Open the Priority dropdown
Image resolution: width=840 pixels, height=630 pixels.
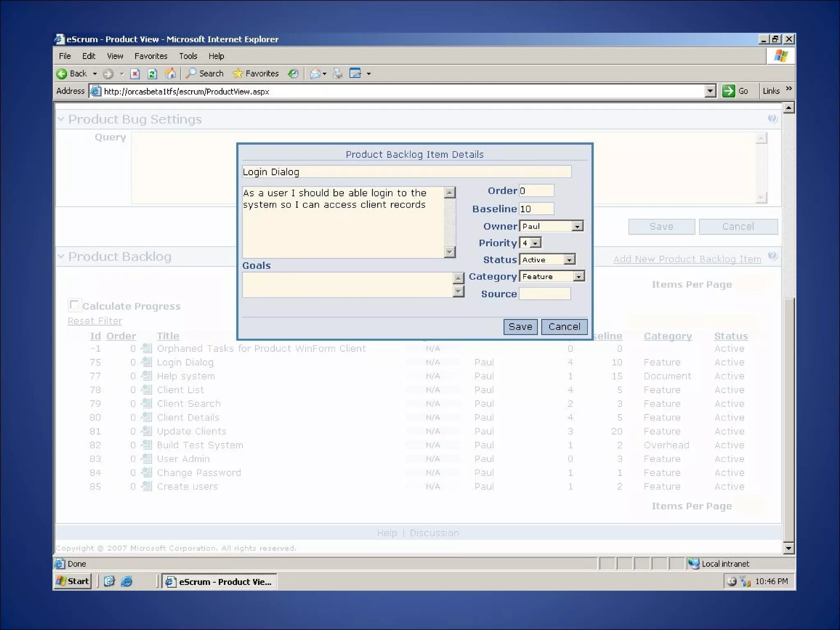point(535,243)
